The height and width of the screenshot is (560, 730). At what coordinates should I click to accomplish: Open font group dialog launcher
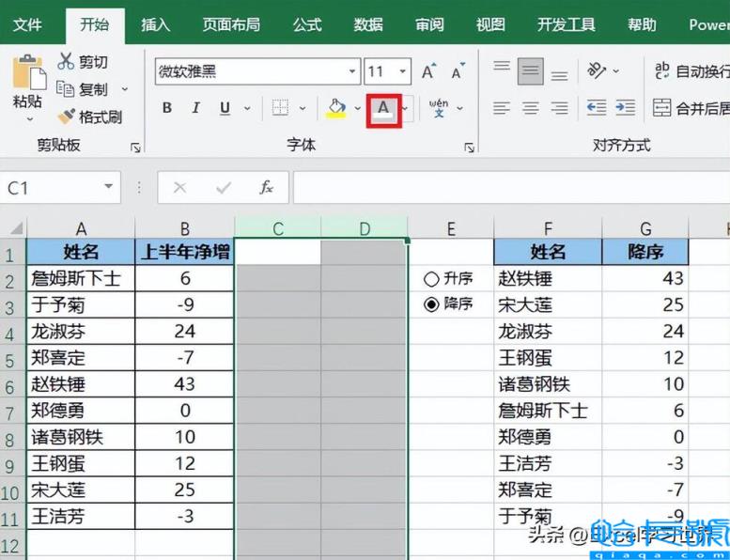pos(470,148)
